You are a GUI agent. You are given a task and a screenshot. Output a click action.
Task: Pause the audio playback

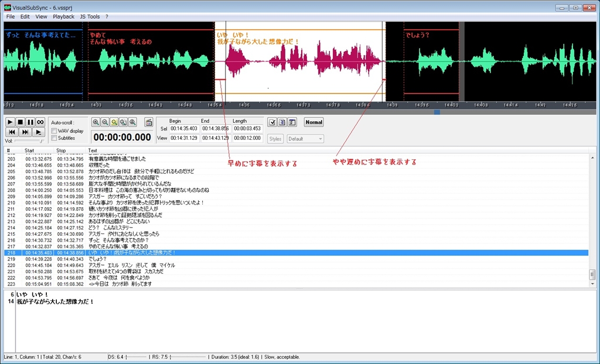pyautogui.click(x=30, y=122)
